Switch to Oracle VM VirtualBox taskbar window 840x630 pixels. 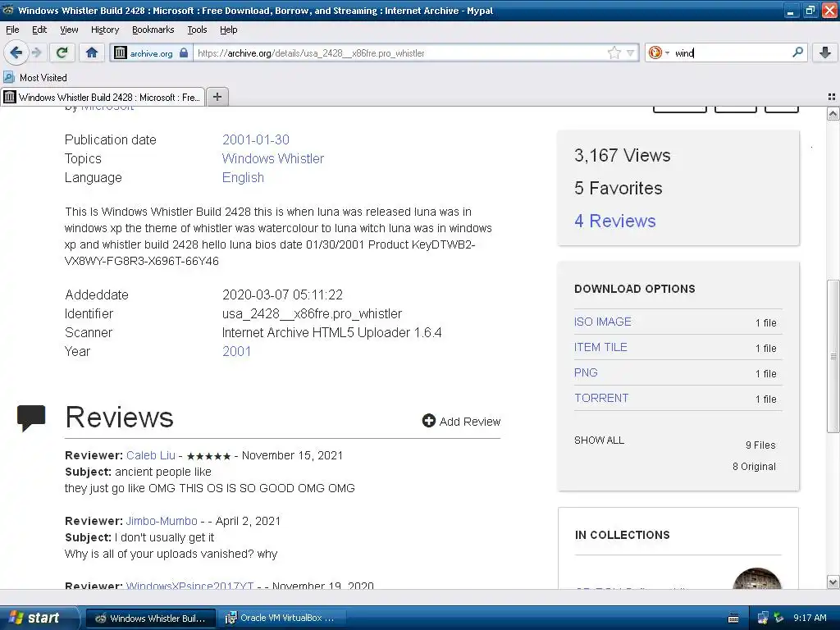281,618
